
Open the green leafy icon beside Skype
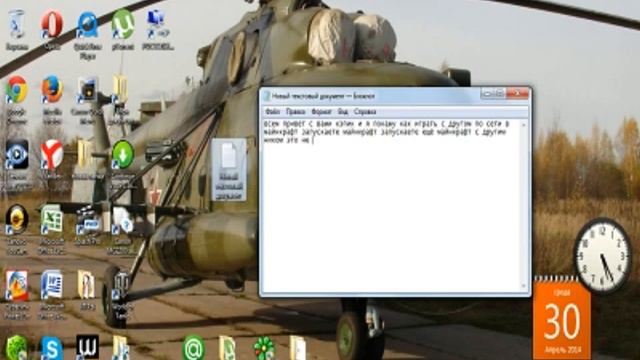click(x=16, y=347)
